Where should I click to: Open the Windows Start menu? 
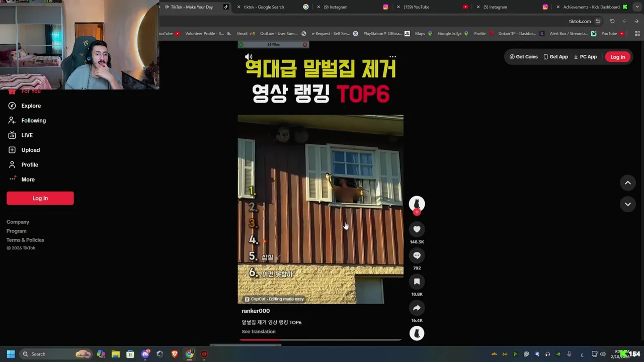11,354
